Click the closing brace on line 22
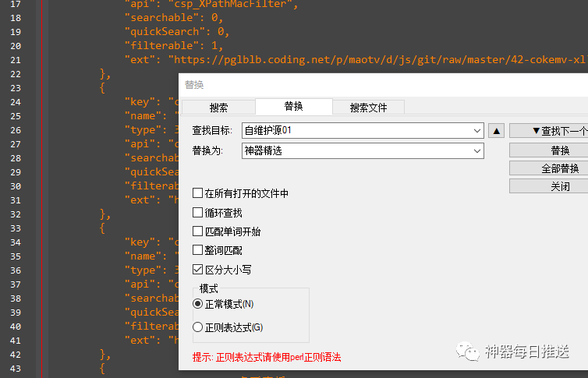The image size is (588, 378). pos(105,74)
